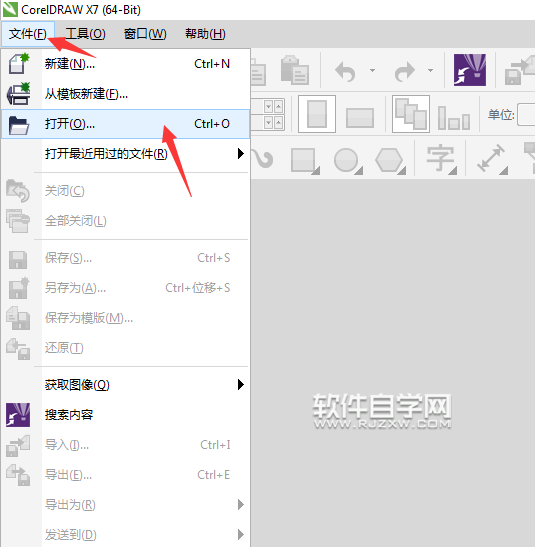The height and width of the screenshot is (547, 535).
Task: Expand 打开最近用过的文件(R) submenu
Action: (x=126, y=154)
